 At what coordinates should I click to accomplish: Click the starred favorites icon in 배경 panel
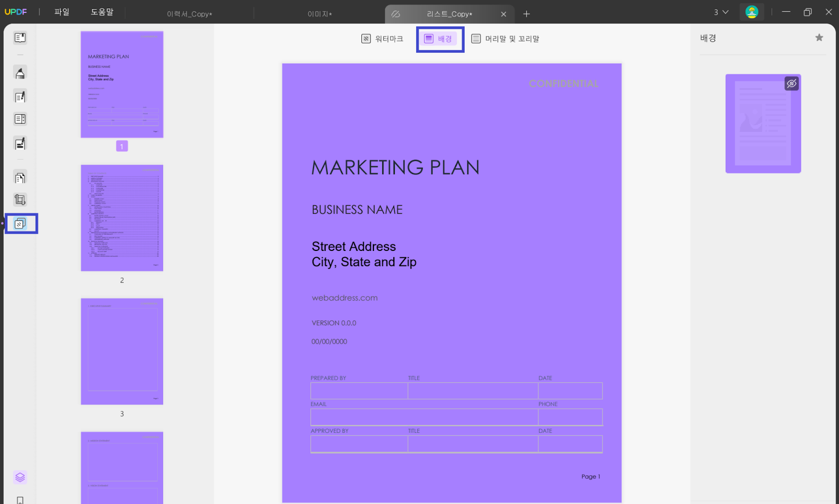point(819,38)
